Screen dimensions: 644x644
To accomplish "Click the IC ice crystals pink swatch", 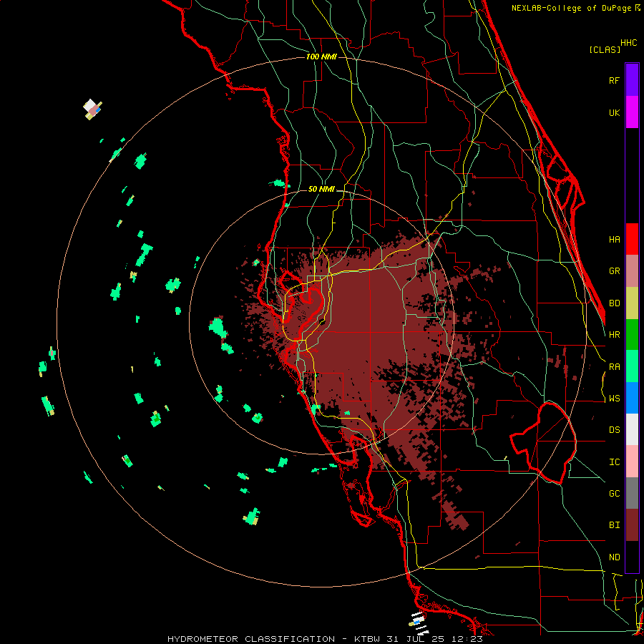I will [632, 462].
